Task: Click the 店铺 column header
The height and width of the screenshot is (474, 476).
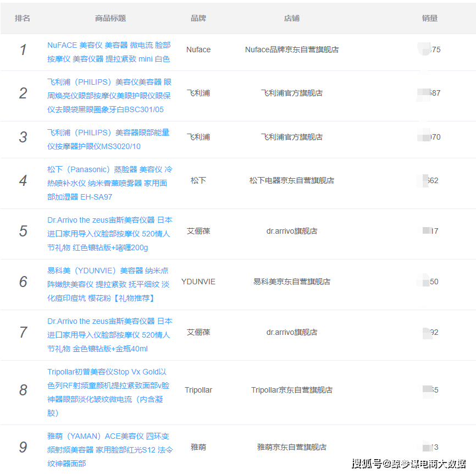Action: click(x=292, y=18)
